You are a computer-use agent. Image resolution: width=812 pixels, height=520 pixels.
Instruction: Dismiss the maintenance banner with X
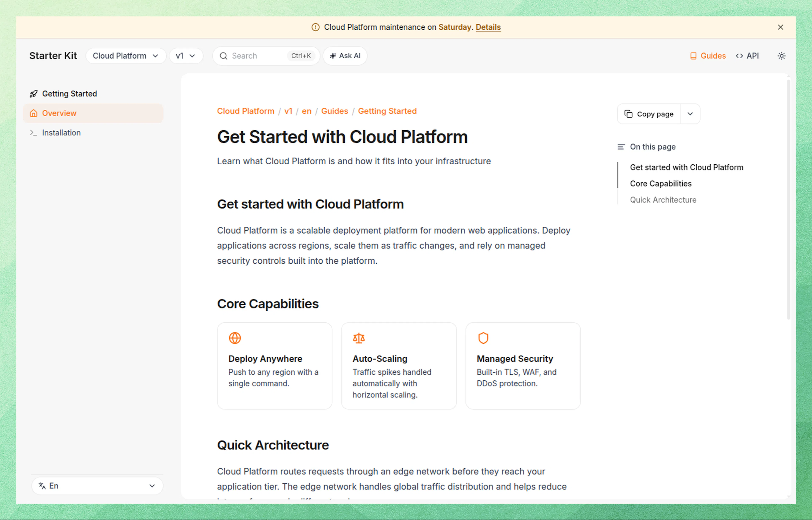pos(780,27)
